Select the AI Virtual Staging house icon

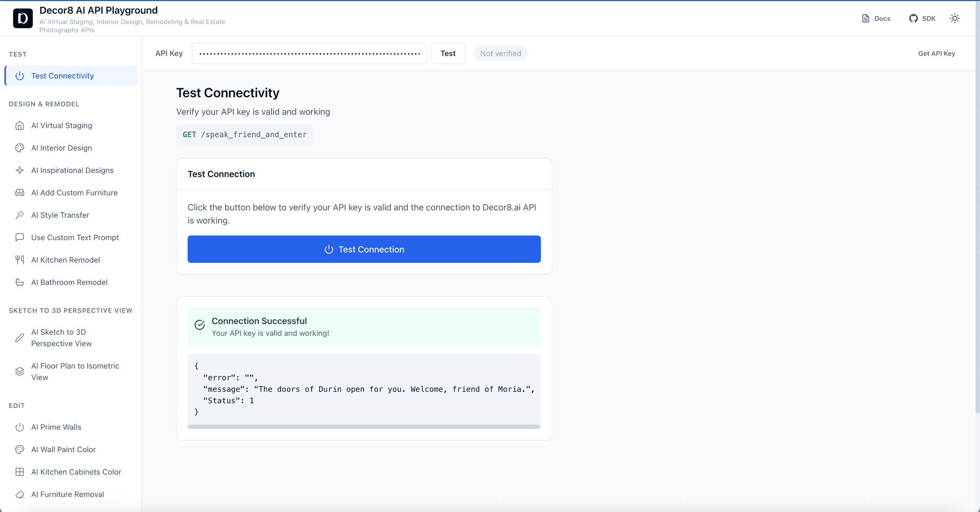pyautogui.click(x=19, y=125)
